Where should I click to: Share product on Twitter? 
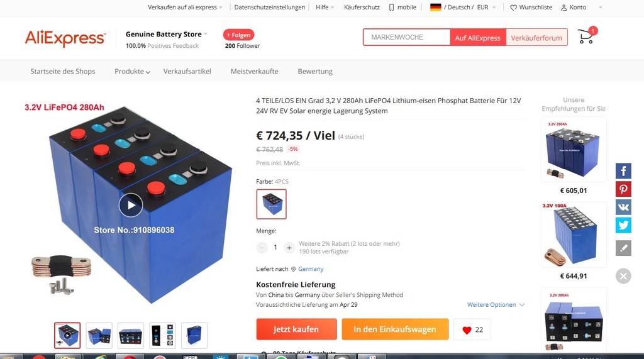(x=623, y=225)
